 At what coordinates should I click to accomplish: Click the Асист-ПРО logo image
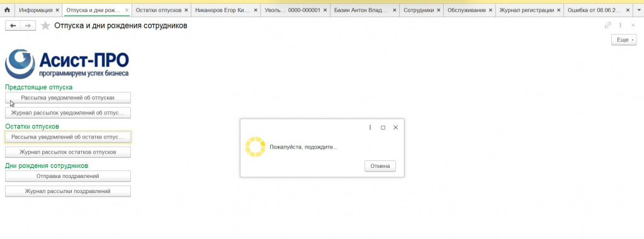[x=67, y=64]
